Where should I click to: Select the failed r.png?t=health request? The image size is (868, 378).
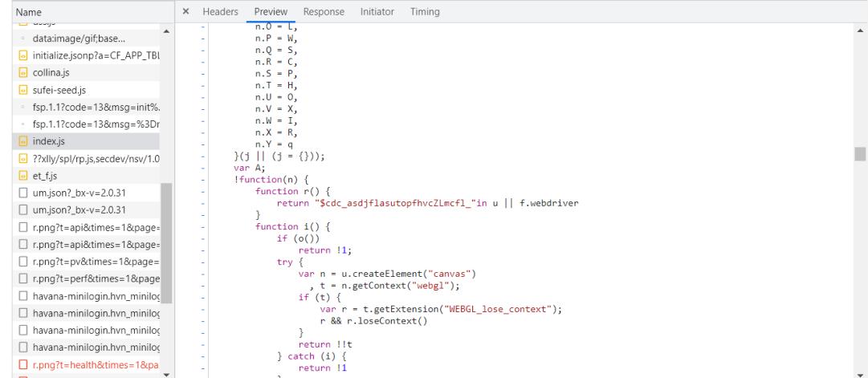coord(87,364)
